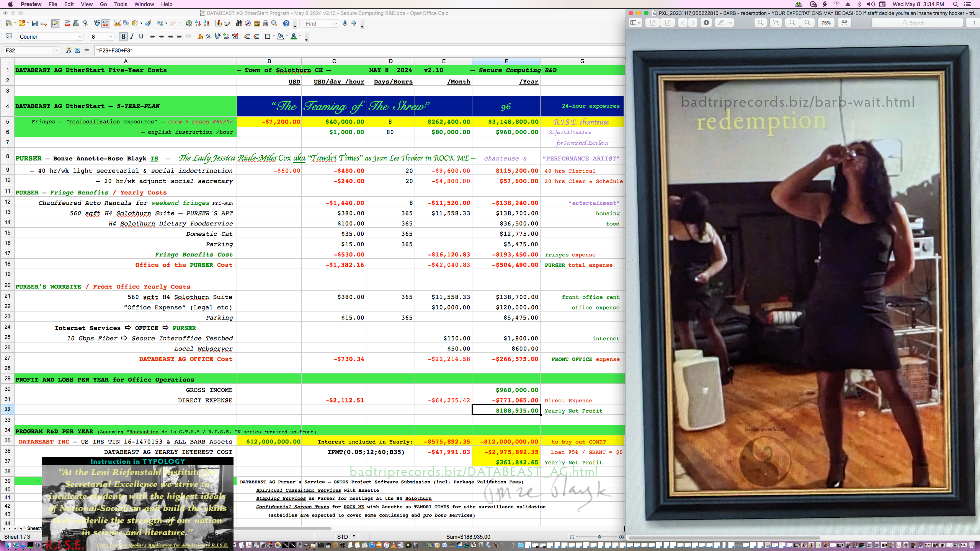Open the Navigator compass icon
Viewport: 980px width, 551px height.
(248, 24)
